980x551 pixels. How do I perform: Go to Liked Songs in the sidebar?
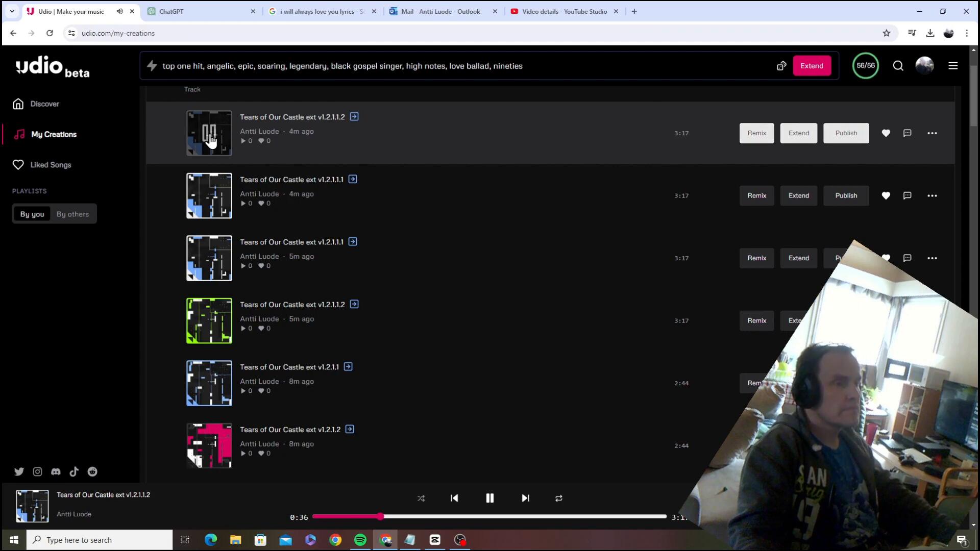point(51,165)
